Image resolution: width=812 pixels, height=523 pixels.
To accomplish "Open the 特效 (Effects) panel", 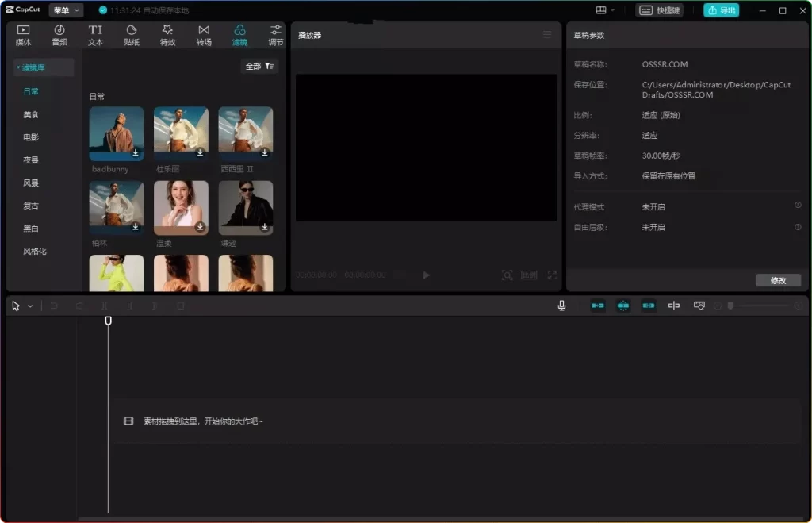I will point(167,35).
